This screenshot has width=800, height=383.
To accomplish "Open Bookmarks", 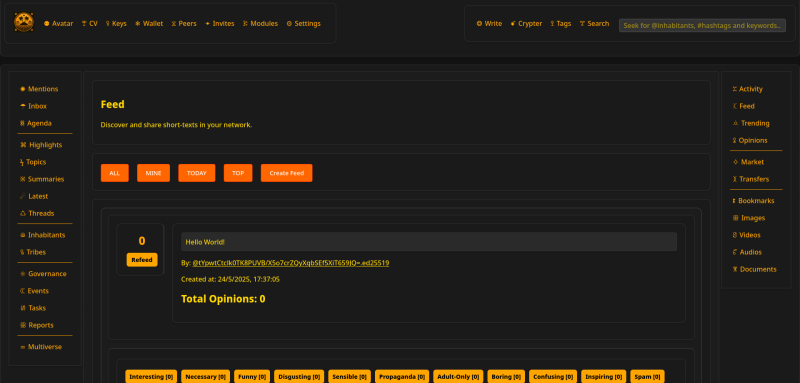I will 754,200.
